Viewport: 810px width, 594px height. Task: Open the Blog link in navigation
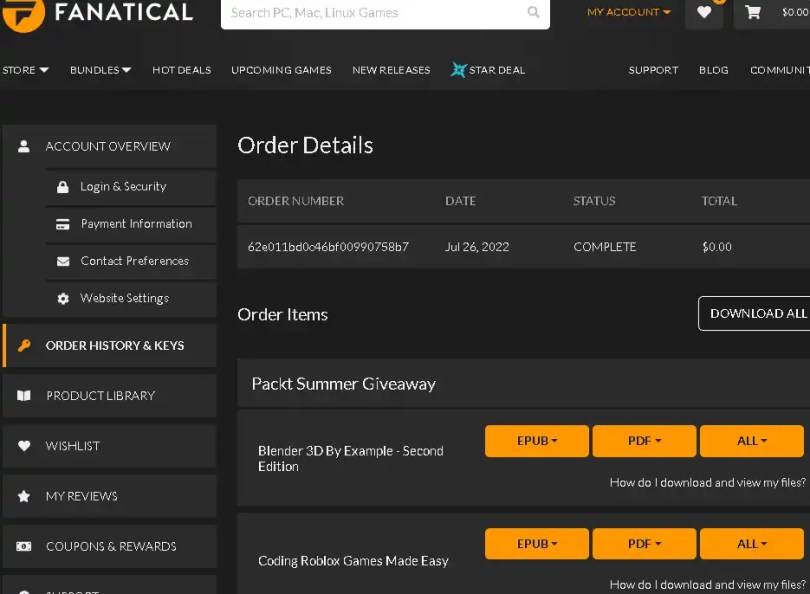pyautogui.click(x=713, y=70)
